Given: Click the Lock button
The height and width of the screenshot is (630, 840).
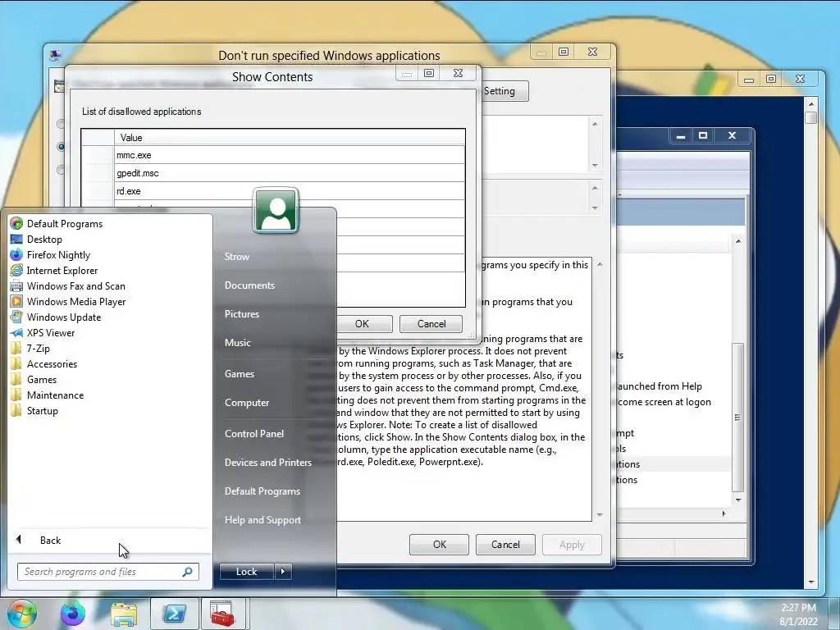Looking at the screenshot, I should pos(246,572).
